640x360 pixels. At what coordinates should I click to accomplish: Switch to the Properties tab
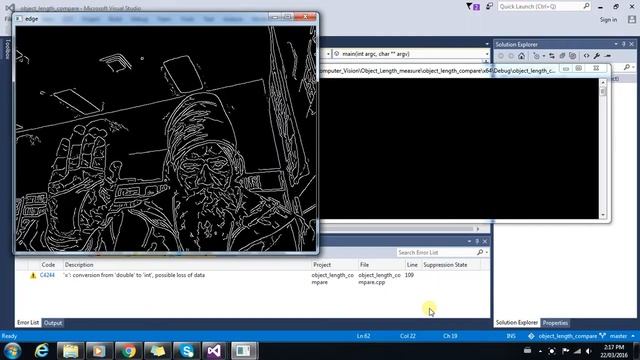click(x=555, y=323)
